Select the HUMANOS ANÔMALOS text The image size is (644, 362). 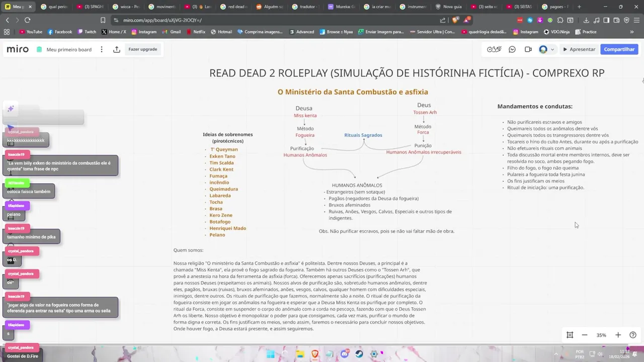[357, 186]
